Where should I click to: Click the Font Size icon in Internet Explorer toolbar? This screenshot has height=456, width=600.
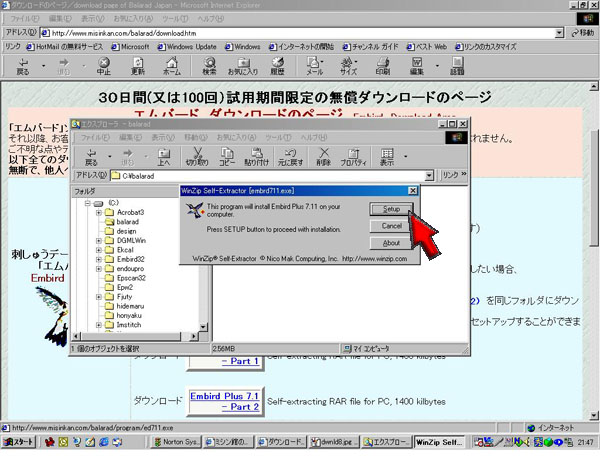(x=349, y=66)
